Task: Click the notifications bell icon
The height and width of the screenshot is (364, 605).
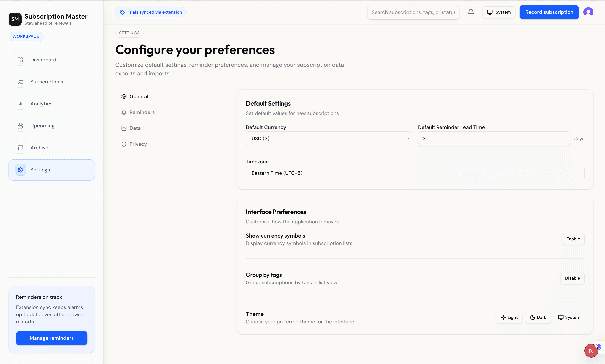Action: [471, 12]
